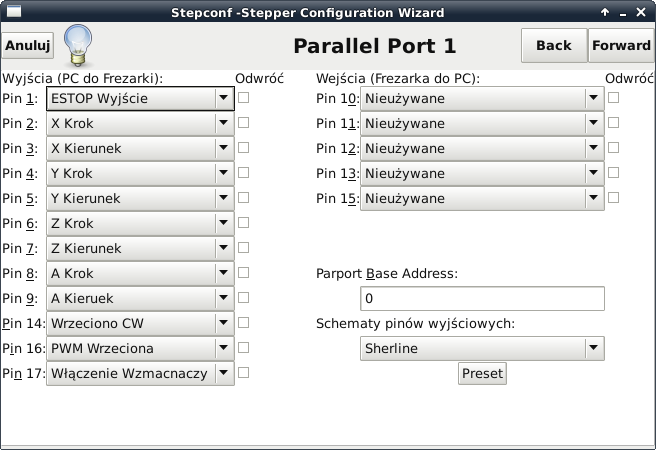Viewport: 656px width, 450px height.
Task: Apply the Preset pin scheme button
Action: tap(482, 373)
